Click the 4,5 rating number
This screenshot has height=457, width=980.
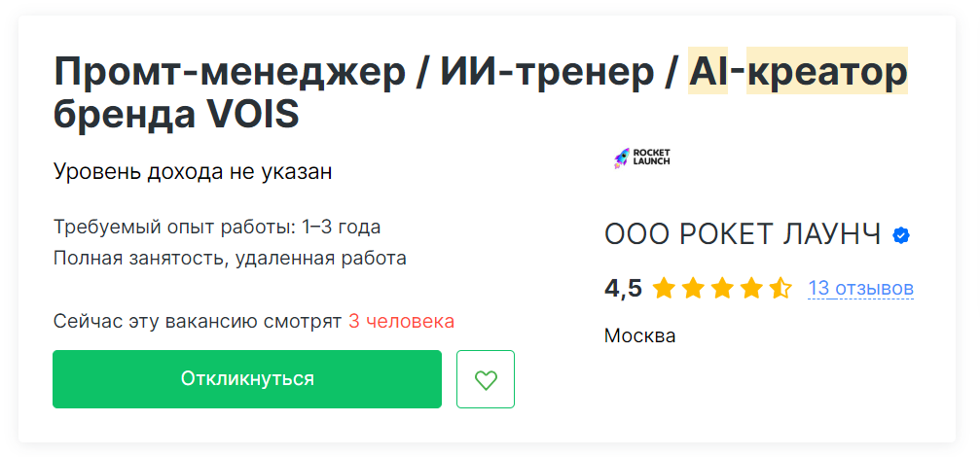tap(623, 289)
